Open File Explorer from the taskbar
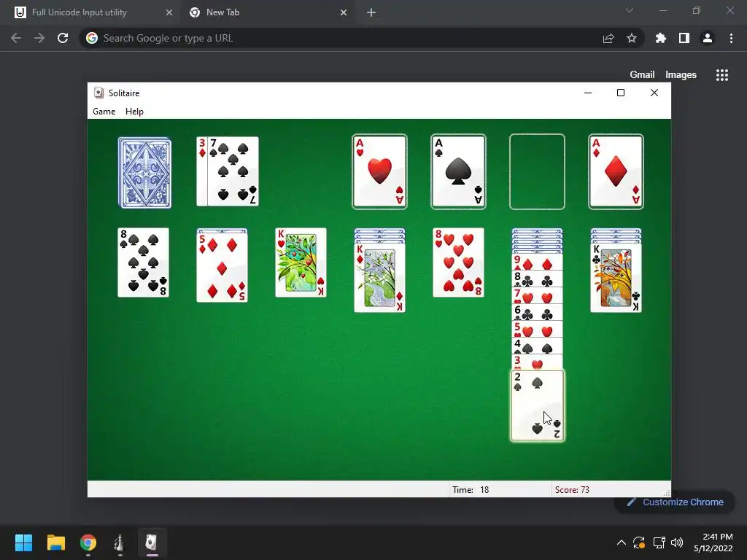 tap(55, 542)
